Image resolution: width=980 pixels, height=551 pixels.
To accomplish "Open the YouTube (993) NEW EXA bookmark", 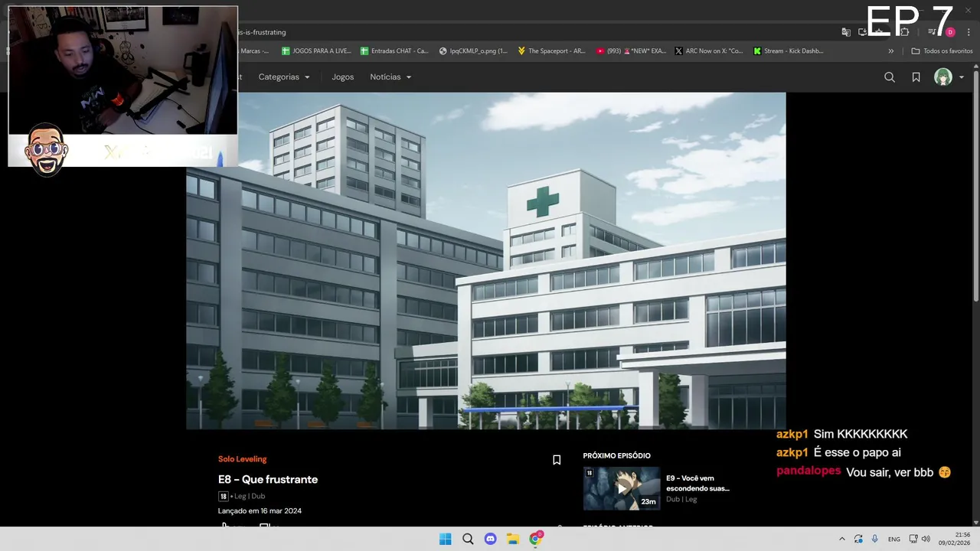I will click(x=630, y=51).
